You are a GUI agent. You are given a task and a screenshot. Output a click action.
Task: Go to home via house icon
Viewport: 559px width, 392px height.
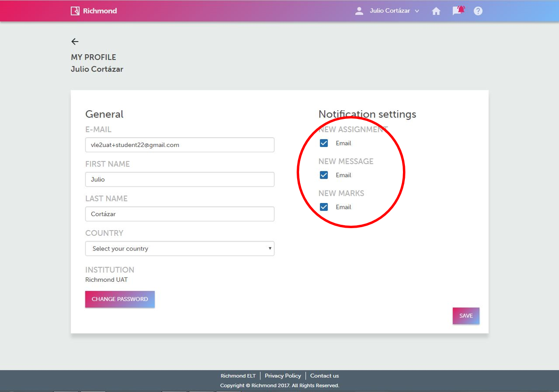436,11
